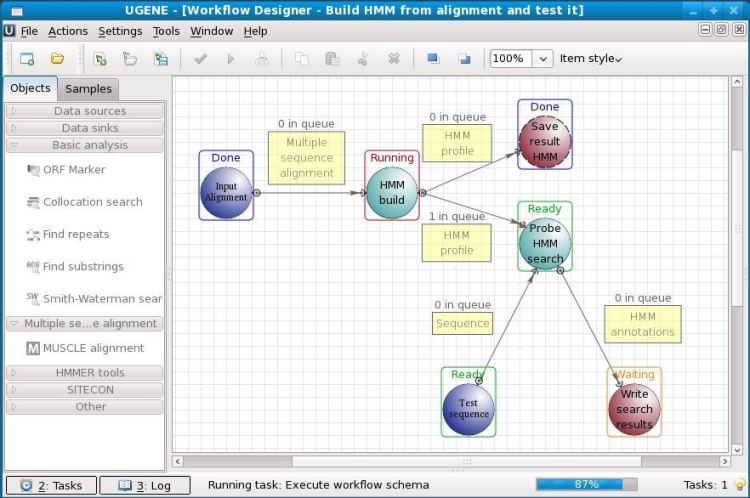Toggle the 3: Log panel button
The image size is (750, 498).
pos(144,485)
